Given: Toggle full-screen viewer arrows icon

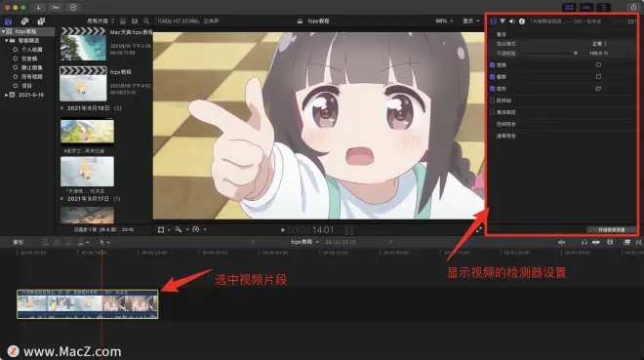Looking at the screenshot, I should [x=479, y=230].
